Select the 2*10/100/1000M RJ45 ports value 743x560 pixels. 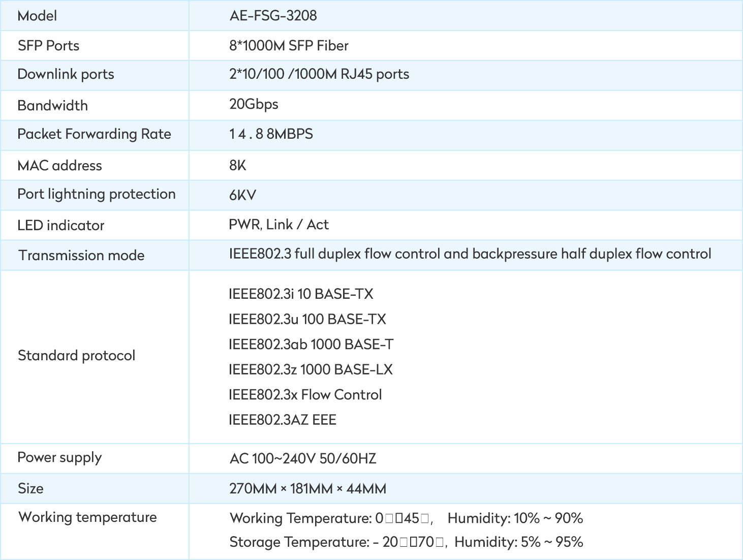319,74
